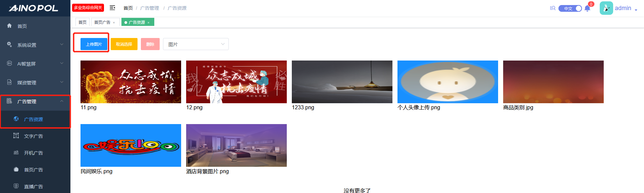Click the notification bell icon
Screen dimensions: 644x193
(587, 8)
